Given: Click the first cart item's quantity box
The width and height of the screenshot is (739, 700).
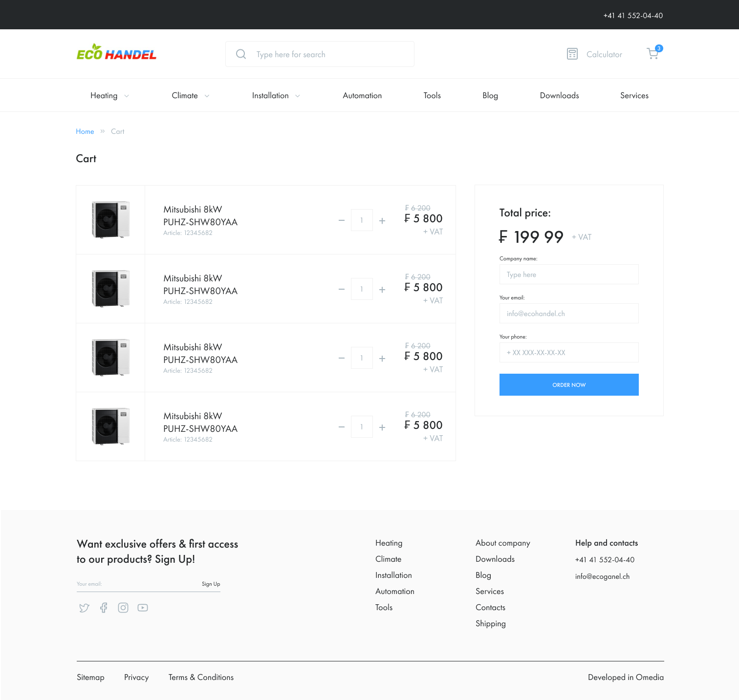Looking at the screenshot, I should point(362,220).
